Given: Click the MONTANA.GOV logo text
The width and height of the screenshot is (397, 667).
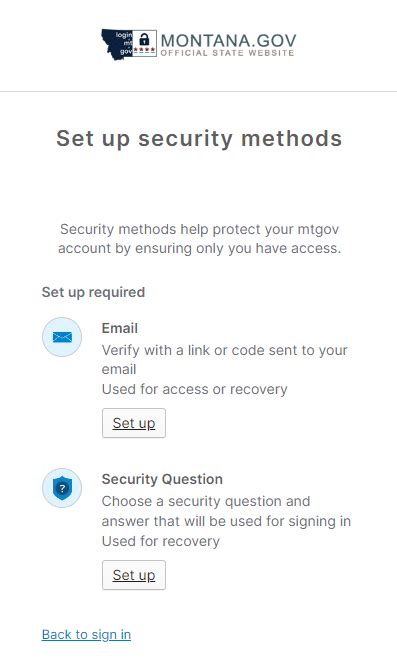Looking at the screenshot, I should click(x=228, y=40).
